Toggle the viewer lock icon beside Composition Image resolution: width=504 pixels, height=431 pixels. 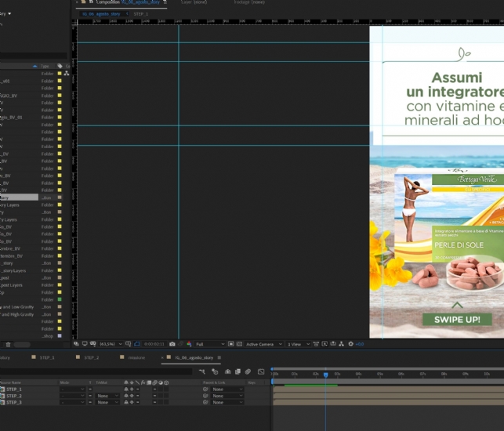(x=91, y=2)
